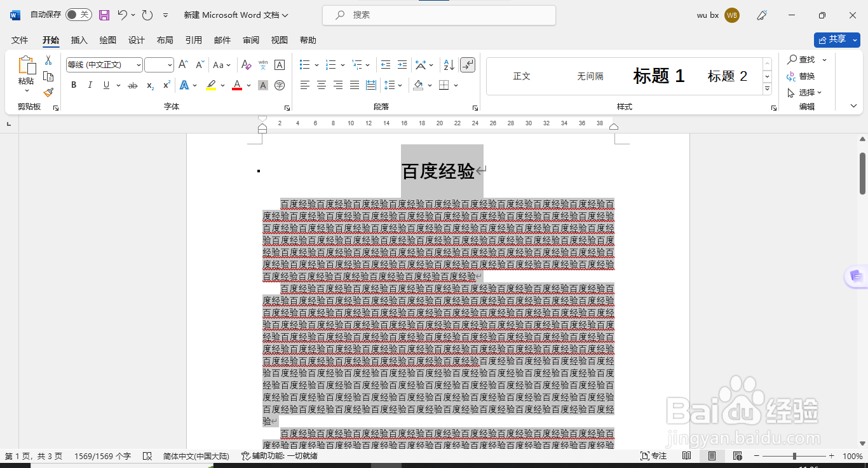Open the Change Case dropdown
The width and height of the screenshot is (868, 468).
tap(222, 65)
